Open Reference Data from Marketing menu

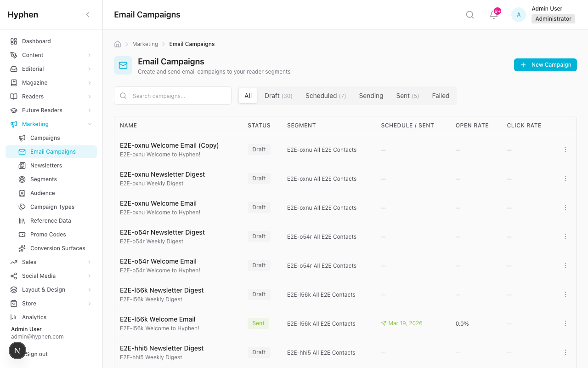click(x=50, y=220)
